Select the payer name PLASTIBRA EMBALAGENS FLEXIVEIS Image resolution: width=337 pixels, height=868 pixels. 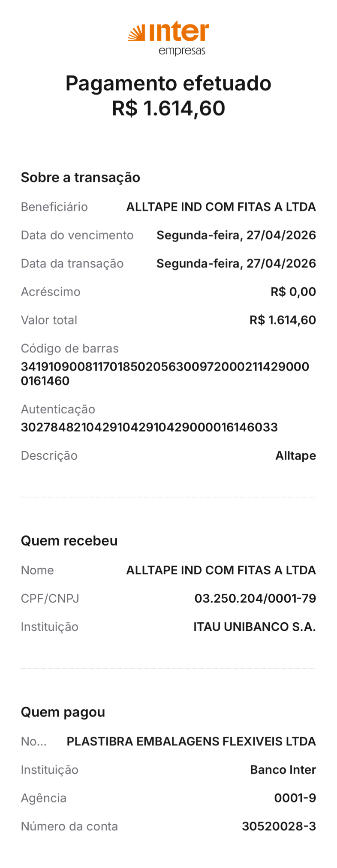[x=191, y=741]
